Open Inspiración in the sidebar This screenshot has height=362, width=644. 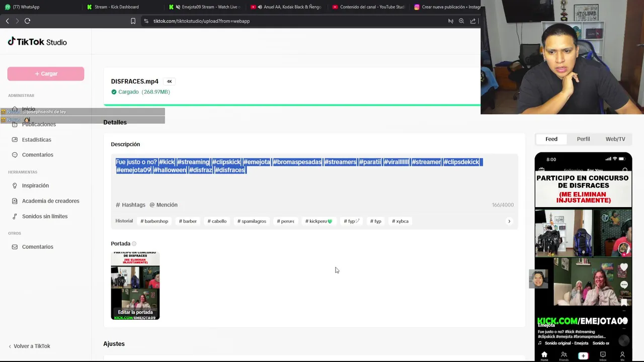click(35, 186)
